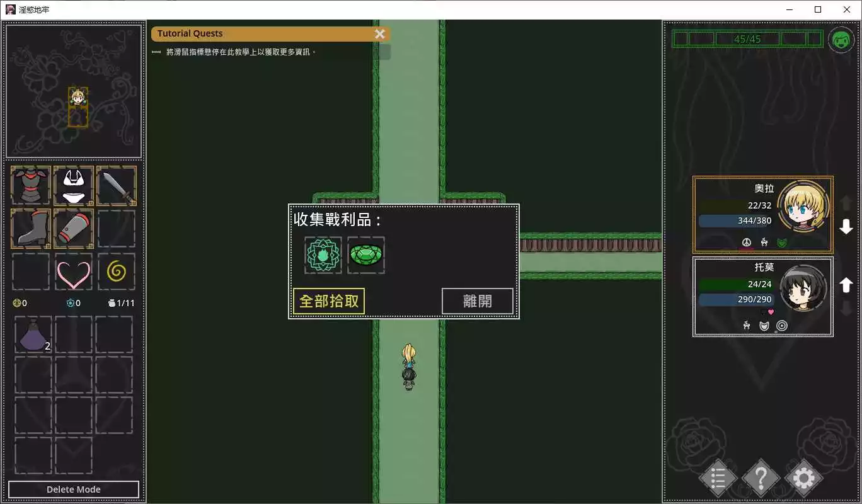Screen dimensions: 862x504
Task: Toggle Delete Mode in inventory
Action: click(74, 490)
